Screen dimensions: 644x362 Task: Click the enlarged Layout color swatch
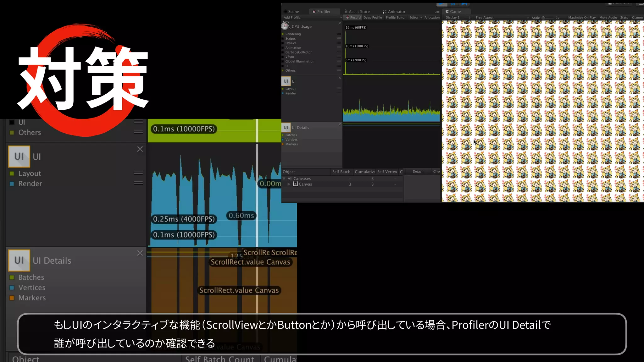click(x=12, y=173)
